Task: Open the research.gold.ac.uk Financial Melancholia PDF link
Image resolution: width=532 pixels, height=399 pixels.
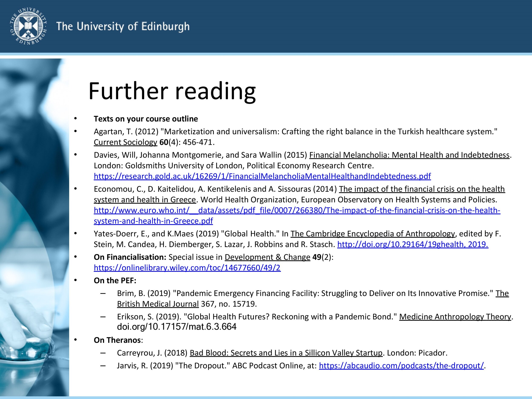Action: click(262, 176)
